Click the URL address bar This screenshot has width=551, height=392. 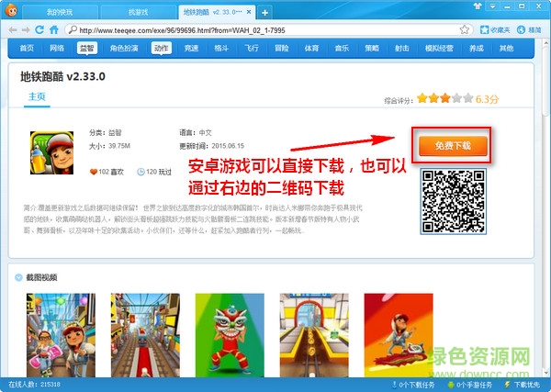coord(267,30)
